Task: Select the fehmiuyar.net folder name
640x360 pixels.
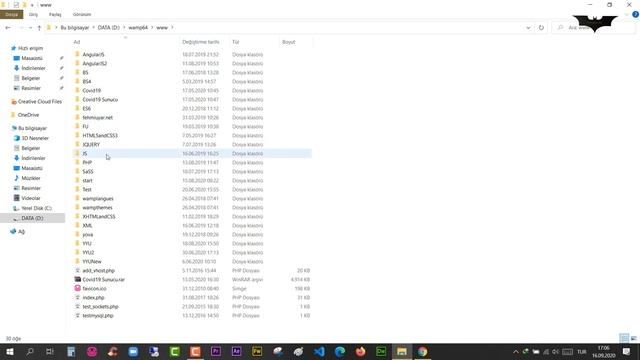Action: point(98,118)
